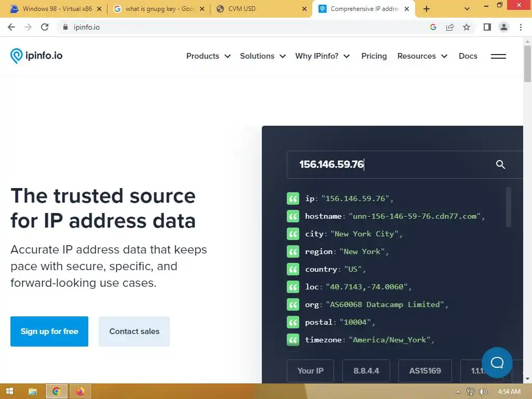
Task: Open a new browser tab
Action: (x=427, y=9)
